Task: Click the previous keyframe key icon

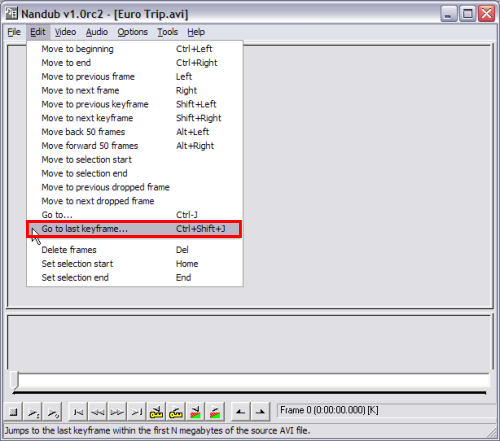Action: pyautogui.click(x=156, y=412)
